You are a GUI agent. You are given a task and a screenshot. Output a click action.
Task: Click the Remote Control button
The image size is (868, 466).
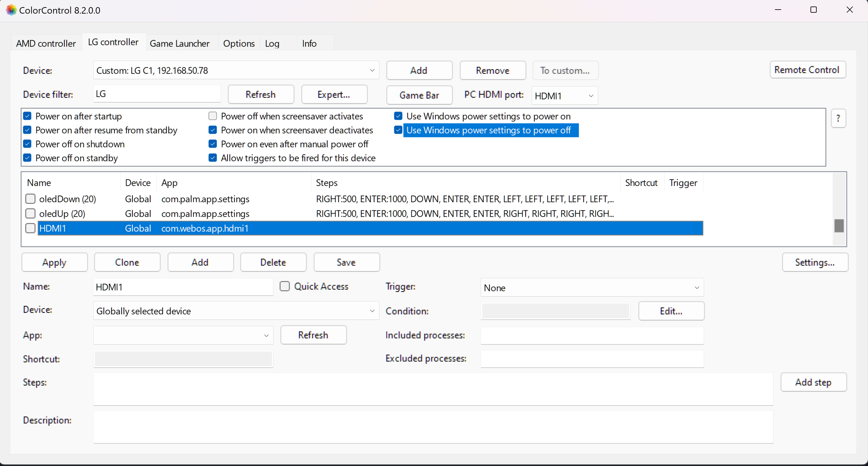(808, 70)
